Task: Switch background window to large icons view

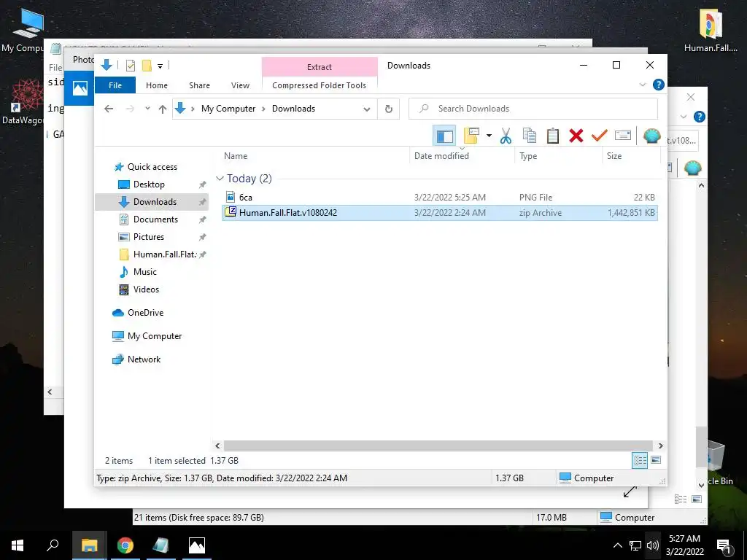Action: (697, 499)
